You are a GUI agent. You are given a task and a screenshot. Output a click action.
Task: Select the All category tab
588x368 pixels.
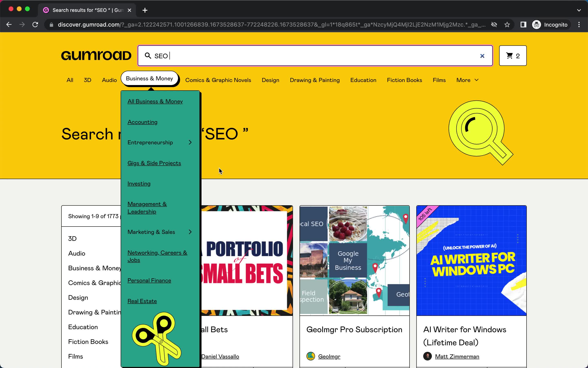click(x=70, y=80)
